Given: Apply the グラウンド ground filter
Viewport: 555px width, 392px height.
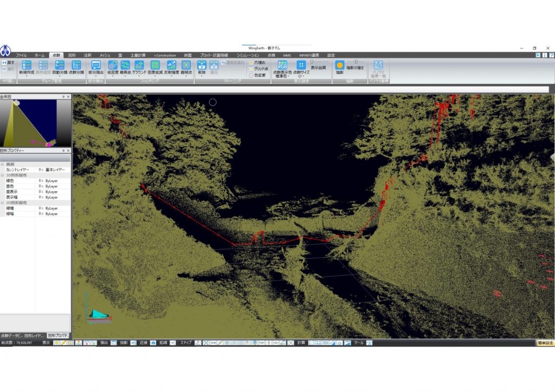Looking at the screenshot, I should pyautogui.click(x=139, y=66).
